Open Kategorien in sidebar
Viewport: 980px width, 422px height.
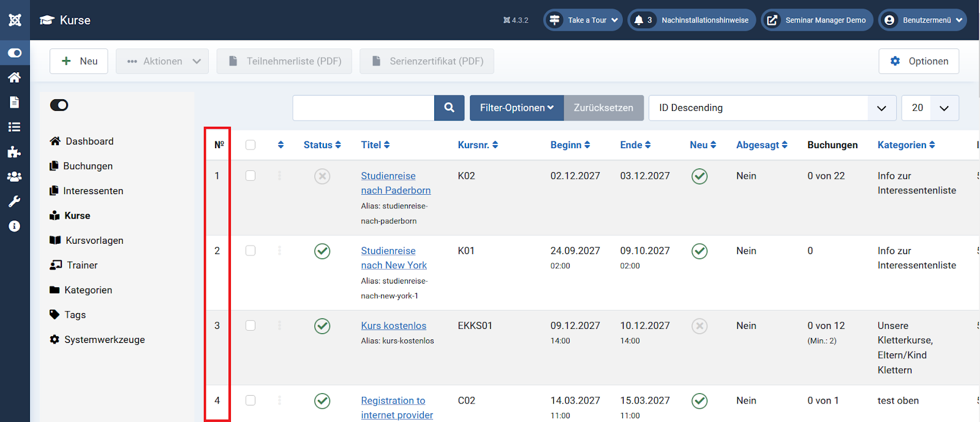(81, 290)
